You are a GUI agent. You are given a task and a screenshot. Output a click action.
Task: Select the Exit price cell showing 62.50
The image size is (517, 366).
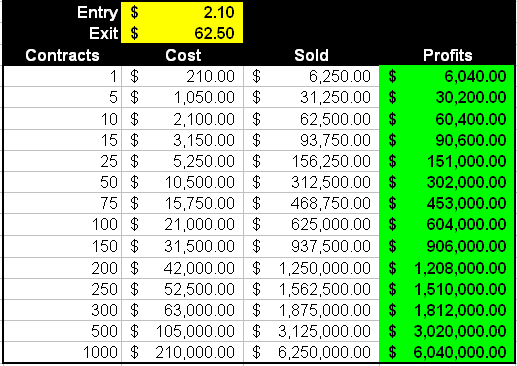pos(182,33)
